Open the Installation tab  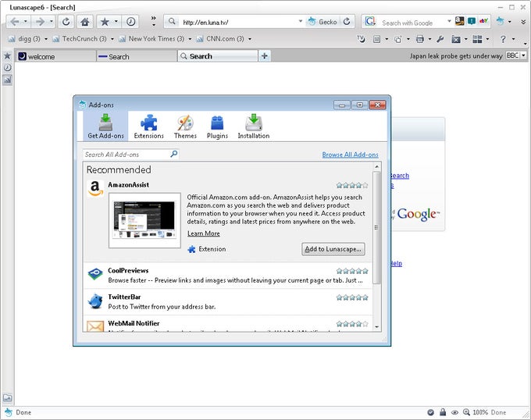pyautogui.click(x=254, y=126)
